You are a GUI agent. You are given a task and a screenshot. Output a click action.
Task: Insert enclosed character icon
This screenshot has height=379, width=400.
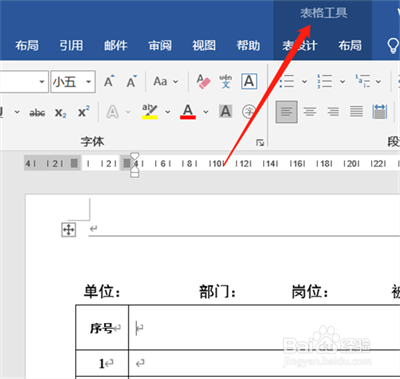tap(249, 111)
